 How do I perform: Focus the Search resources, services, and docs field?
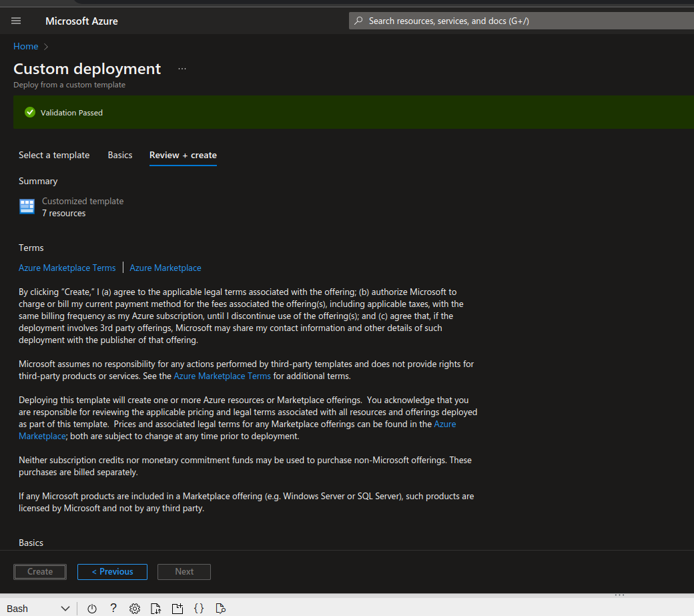[521, 21]
